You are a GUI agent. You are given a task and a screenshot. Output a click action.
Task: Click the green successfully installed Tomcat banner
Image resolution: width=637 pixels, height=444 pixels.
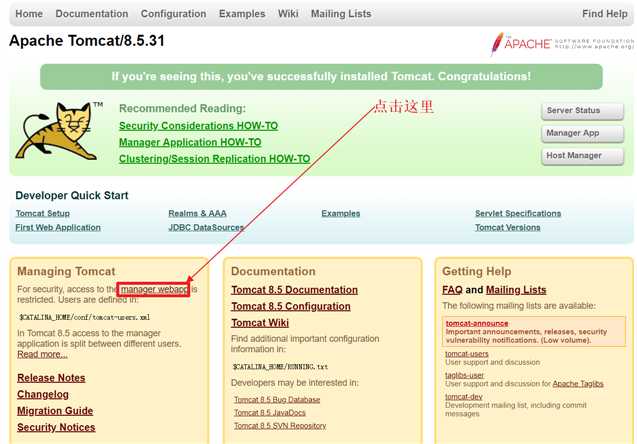[x=321, y=76]
